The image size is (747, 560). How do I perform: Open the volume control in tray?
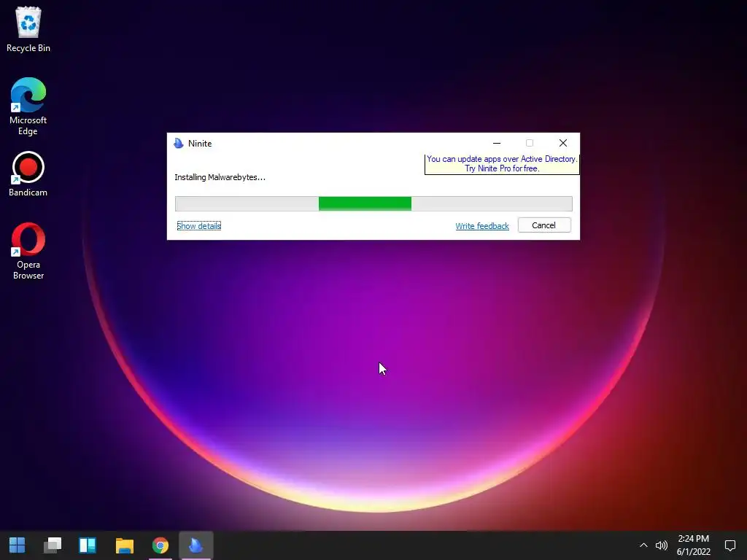[661, 545]
